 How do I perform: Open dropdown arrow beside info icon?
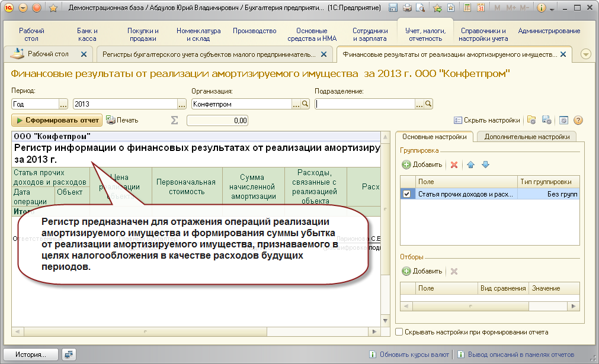(552, 8)
